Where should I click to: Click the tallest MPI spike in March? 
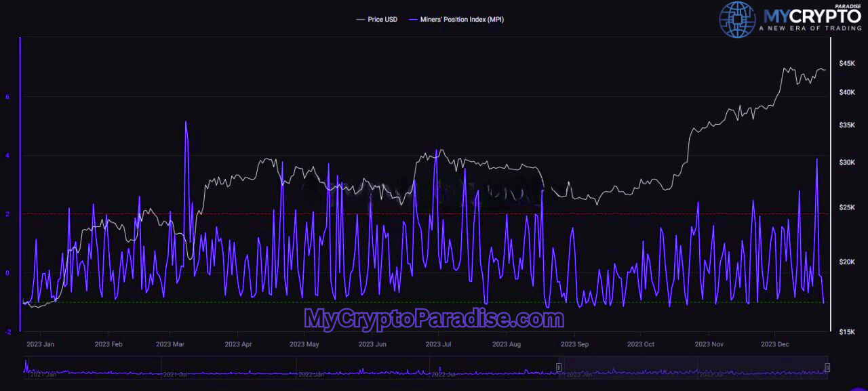185,122
